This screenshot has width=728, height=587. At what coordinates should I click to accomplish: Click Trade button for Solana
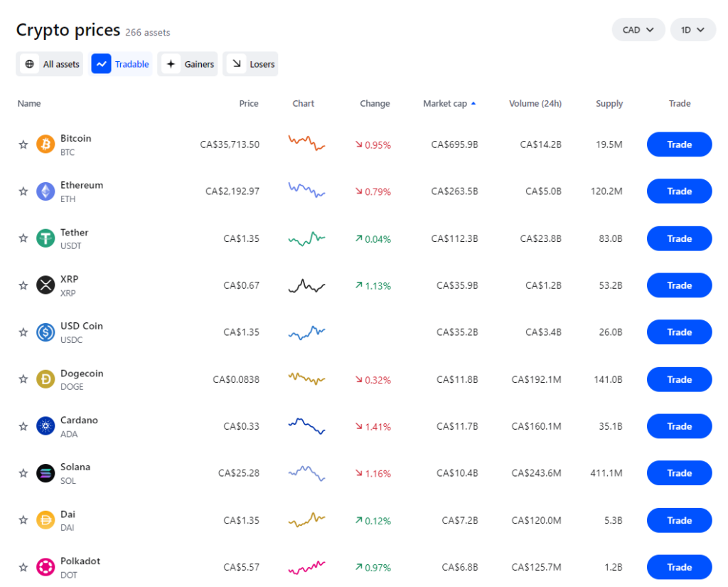[679, 473]
